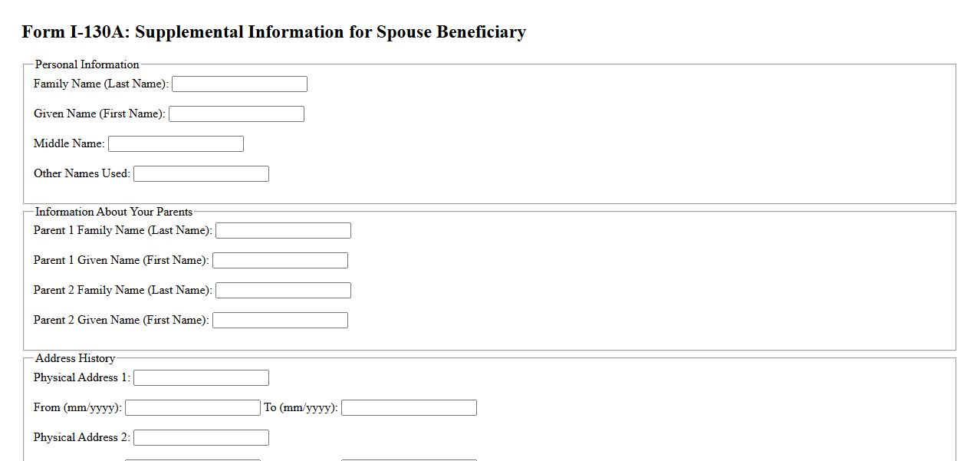Select the Parent 2 Family Name field
The width and height of the screenshot is (980, 461).
coord(283,291)
